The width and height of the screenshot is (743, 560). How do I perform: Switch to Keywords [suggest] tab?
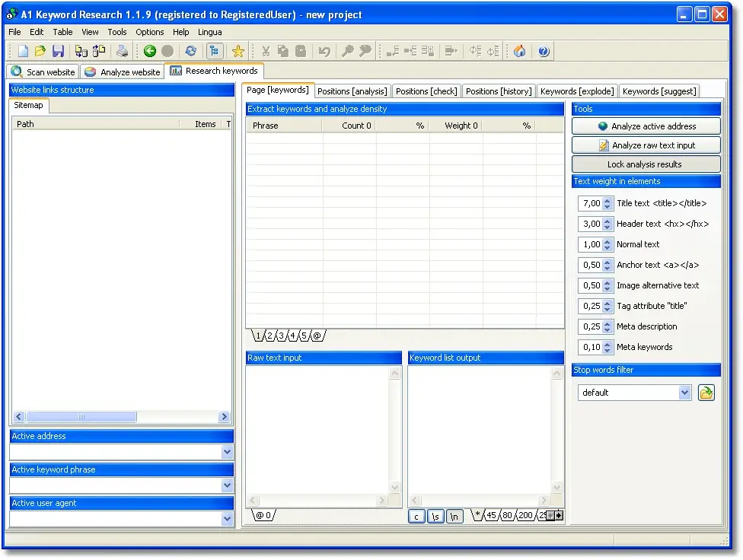click(x=658, y=91)
